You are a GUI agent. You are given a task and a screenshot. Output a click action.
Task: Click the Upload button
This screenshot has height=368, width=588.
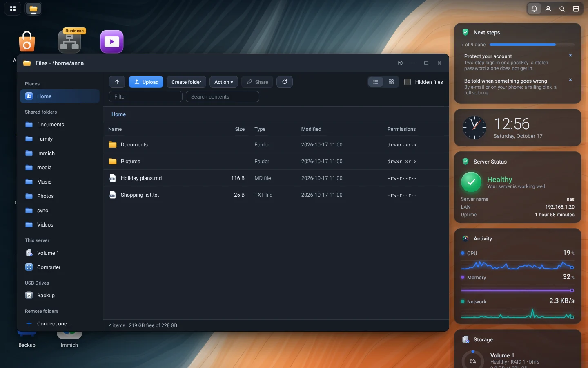click(x=146, y=82)
